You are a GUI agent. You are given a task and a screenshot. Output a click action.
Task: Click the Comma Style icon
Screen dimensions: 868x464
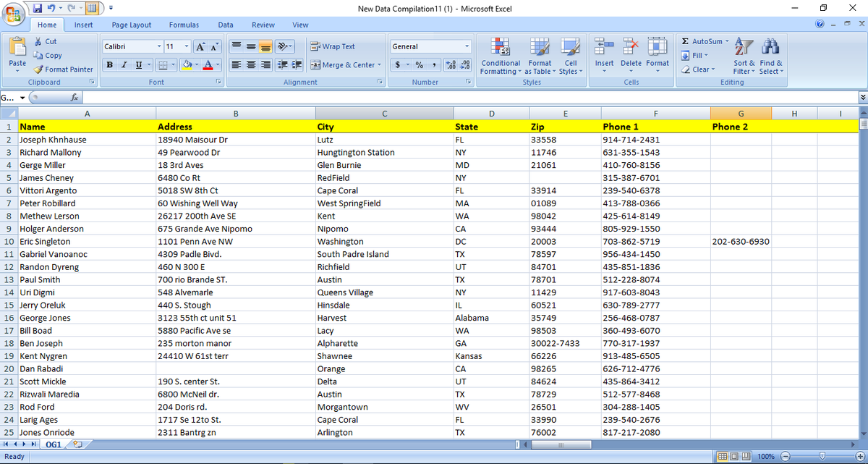click(433, 65)
